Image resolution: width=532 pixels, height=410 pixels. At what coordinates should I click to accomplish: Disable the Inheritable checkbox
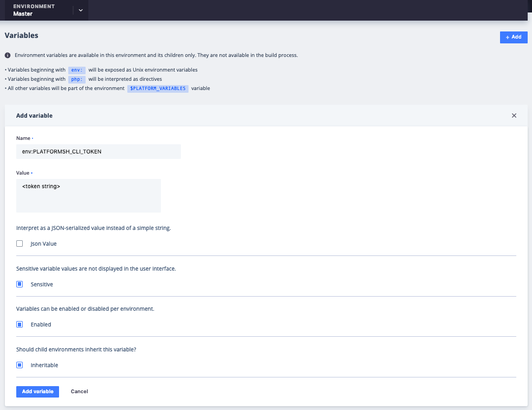20,365
